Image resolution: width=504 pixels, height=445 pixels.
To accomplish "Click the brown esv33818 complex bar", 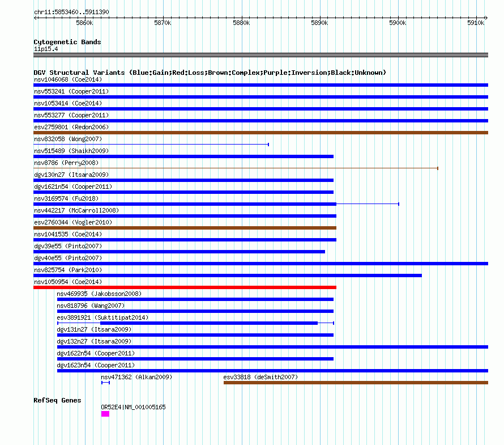I will (356, 383).
